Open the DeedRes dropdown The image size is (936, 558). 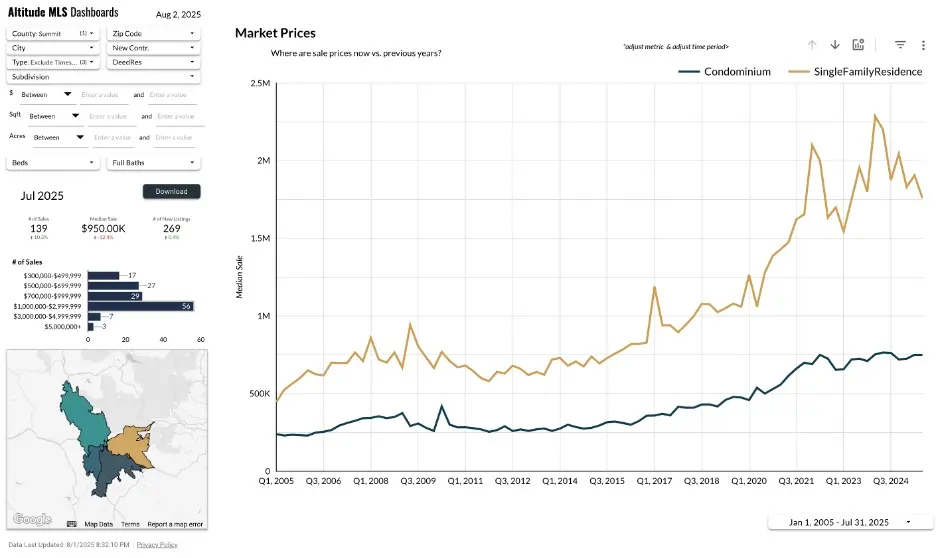pyautogui.click(x=153, y=62)
